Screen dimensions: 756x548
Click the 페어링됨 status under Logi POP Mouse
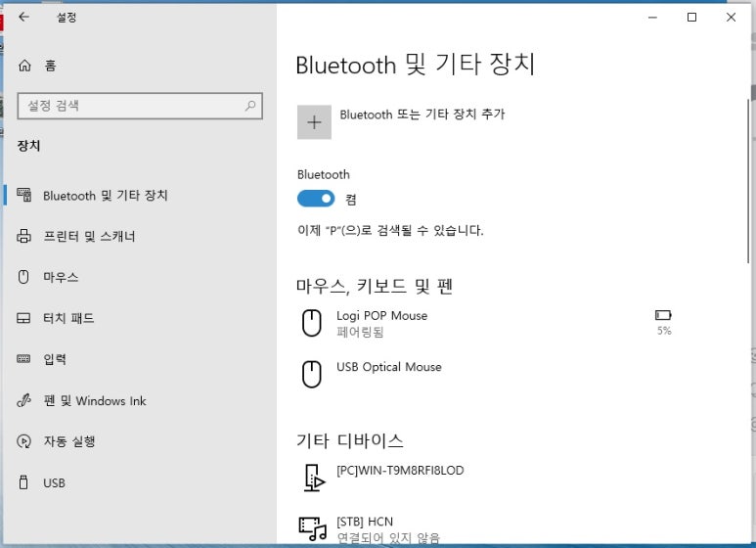[x=360, y=332]
